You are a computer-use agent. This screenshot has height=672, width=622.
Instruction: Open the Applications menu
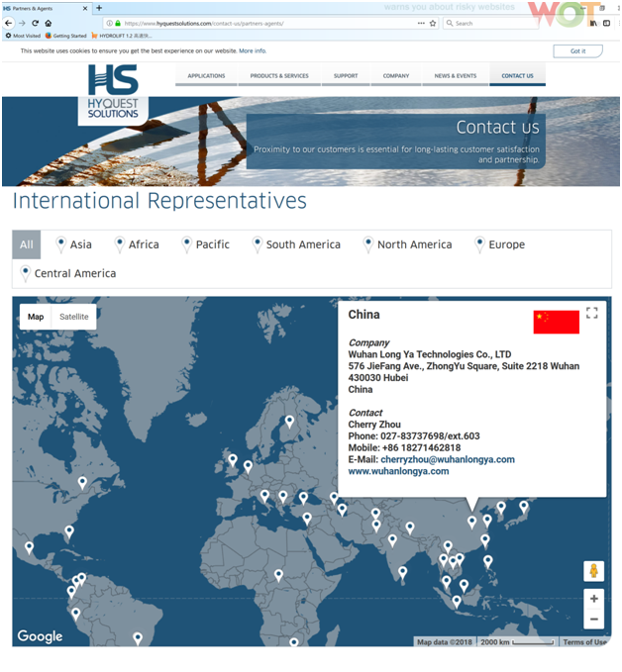[206, 76]
